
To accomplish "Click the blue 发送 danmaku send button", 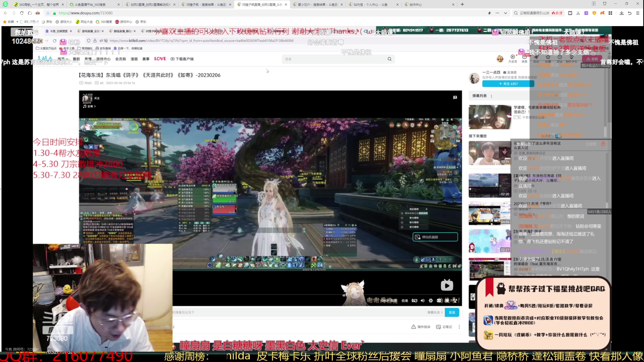I will coord(452,312).
